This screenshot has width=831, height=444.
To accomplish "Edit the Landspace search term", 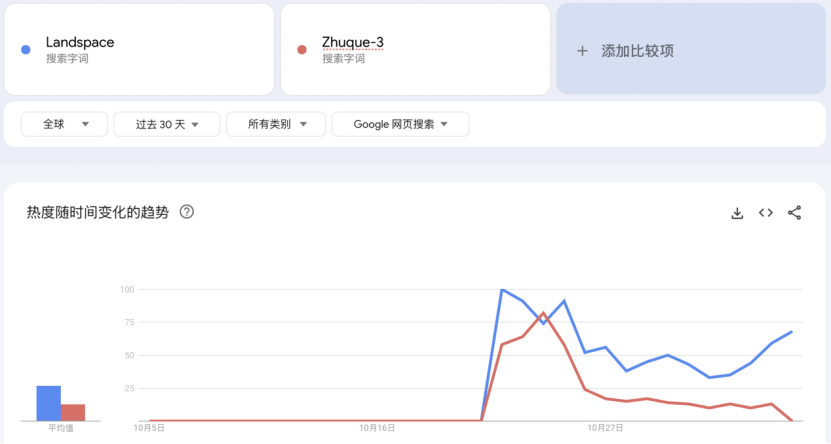I will (x=80, y=43).
